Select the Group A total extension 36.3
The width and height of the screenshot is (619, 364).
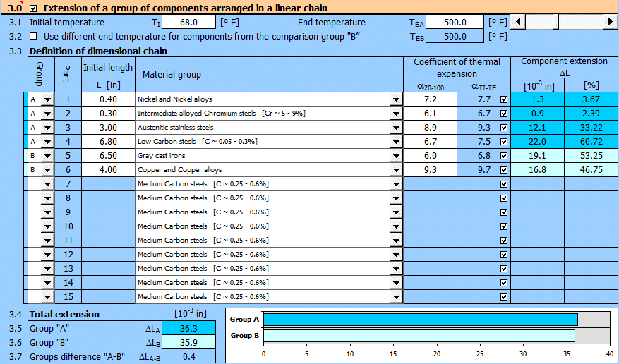point(188,329)
